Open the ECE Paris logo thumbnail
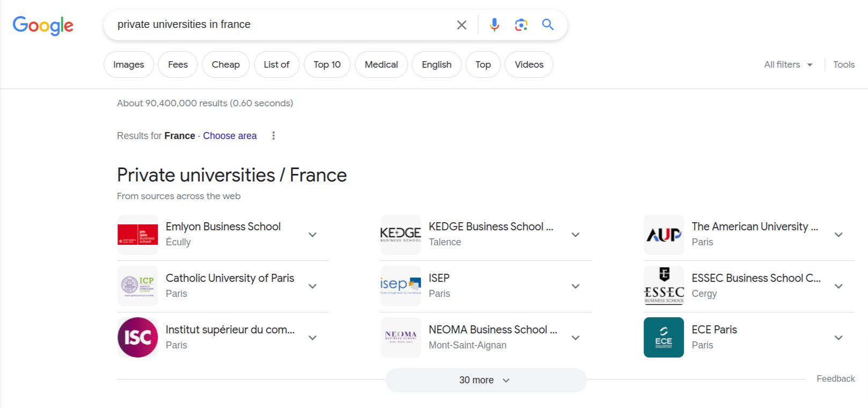The image size is (868, 408). (664, 338)
